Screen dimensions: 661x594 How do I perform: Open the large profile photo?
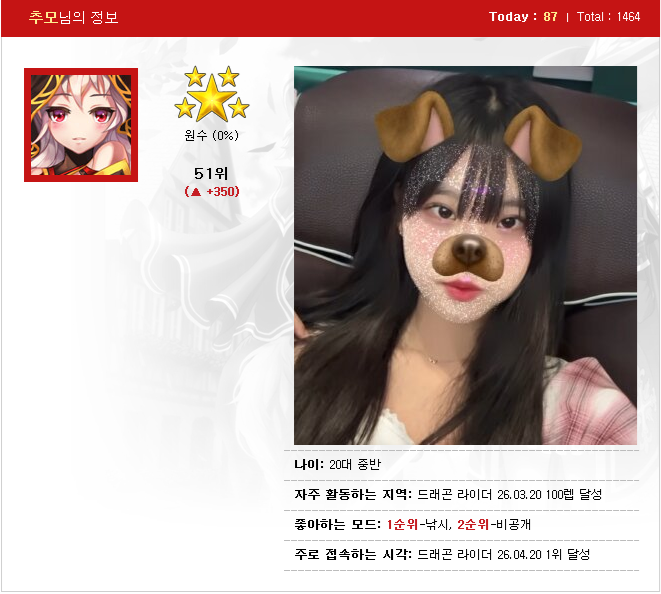pos(465,255)
